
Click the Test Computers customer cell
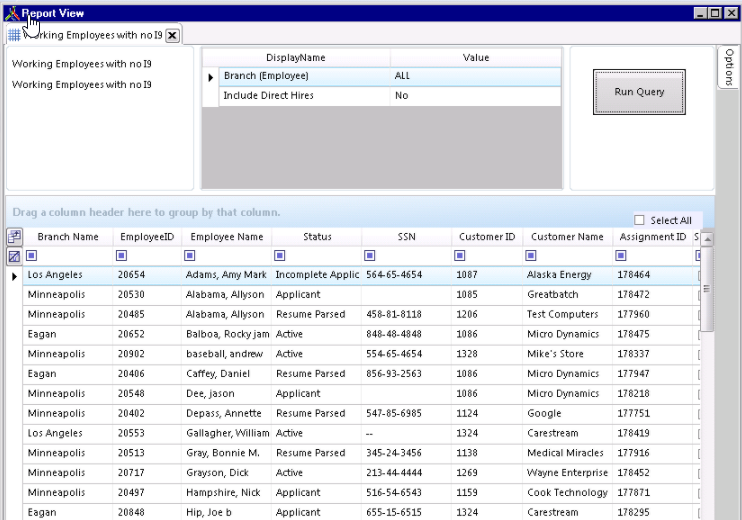pos(567,315)
